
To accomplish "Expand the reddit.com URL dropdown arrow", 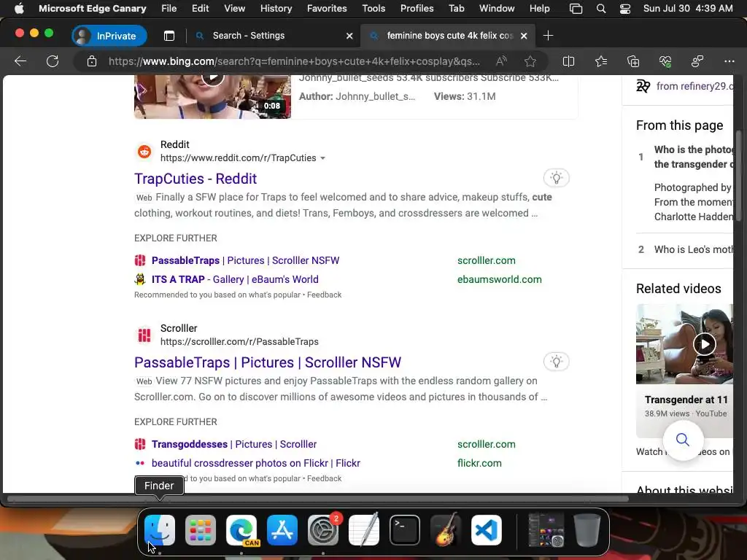I will click(322, 158).
